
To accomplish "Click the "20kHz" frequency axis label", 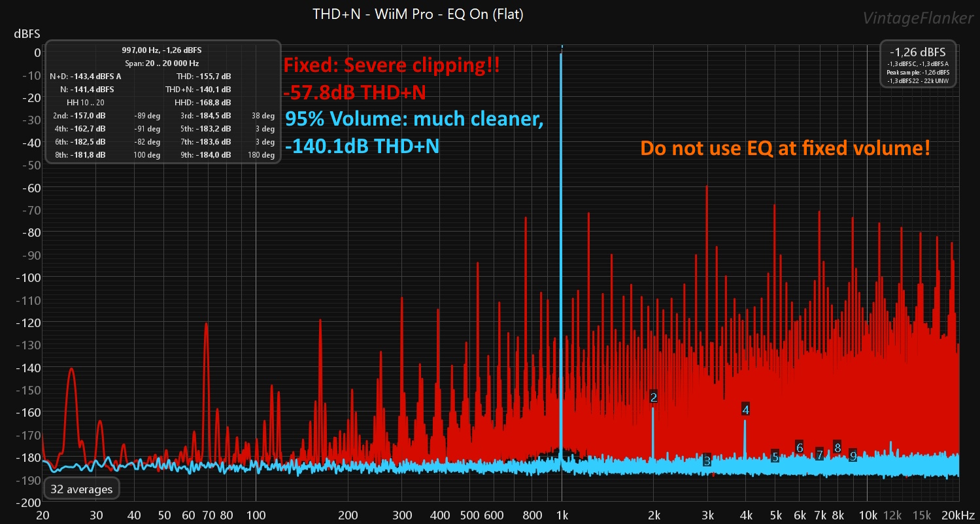I will coord(958,514).
